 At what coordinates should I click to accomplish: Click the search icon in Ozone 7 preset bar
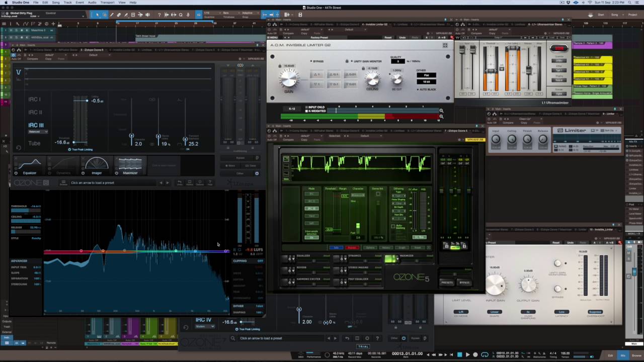233,338
